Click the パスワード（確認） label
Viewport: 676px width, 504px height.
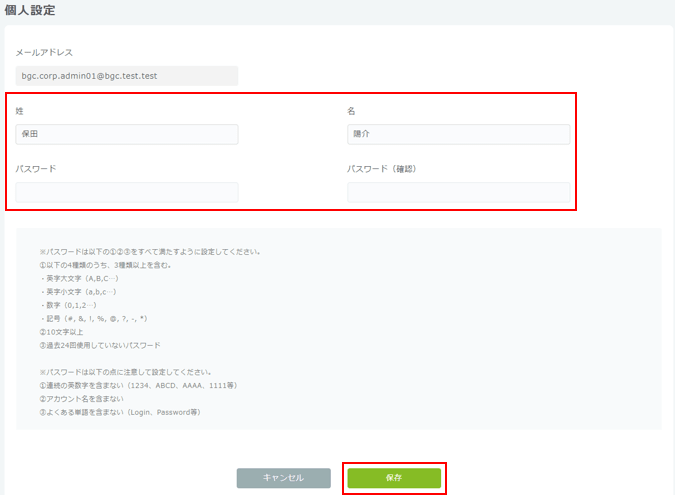pos(381,169)
